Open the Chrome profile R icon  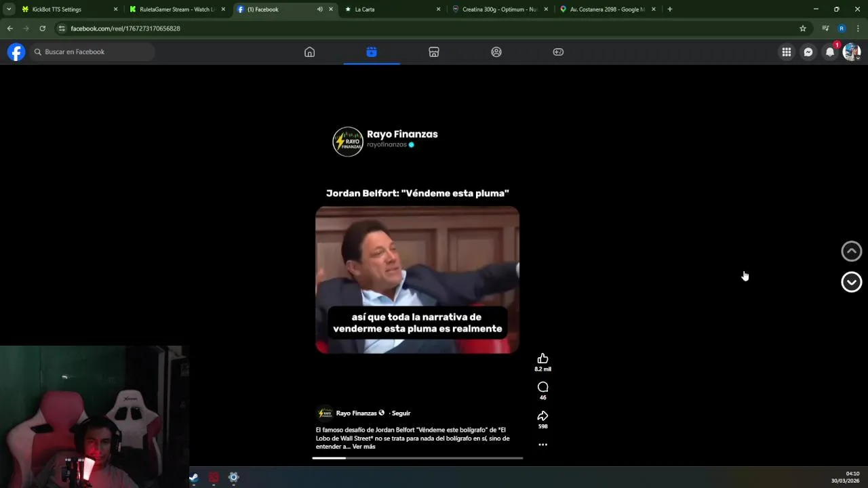click(842, 28)
